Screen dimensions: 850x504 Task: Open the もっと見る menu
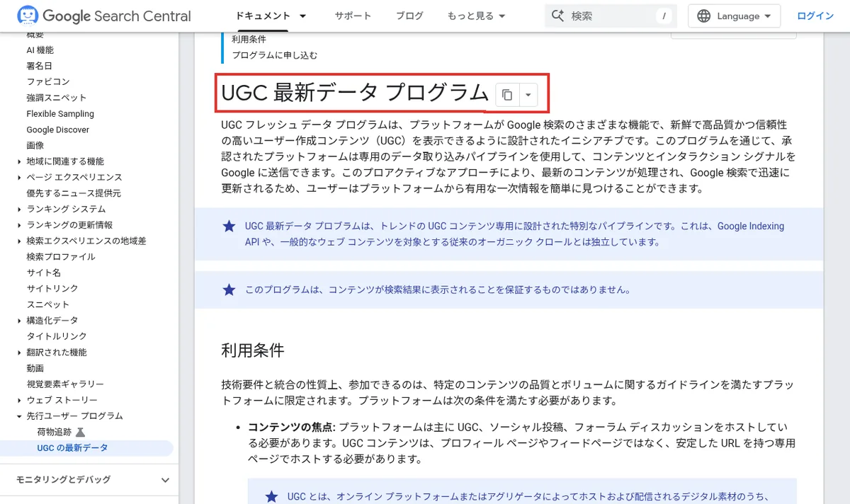coord(476,16)
